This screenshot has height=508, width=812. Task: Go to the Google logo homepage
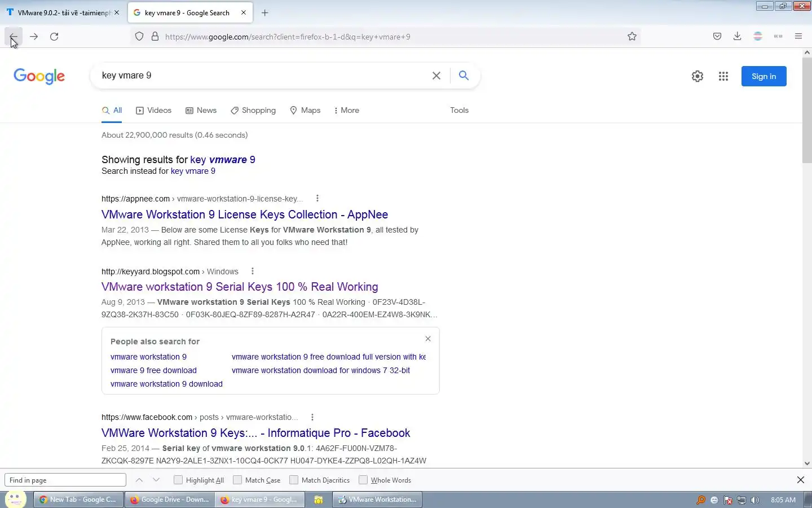click(39, 76)
